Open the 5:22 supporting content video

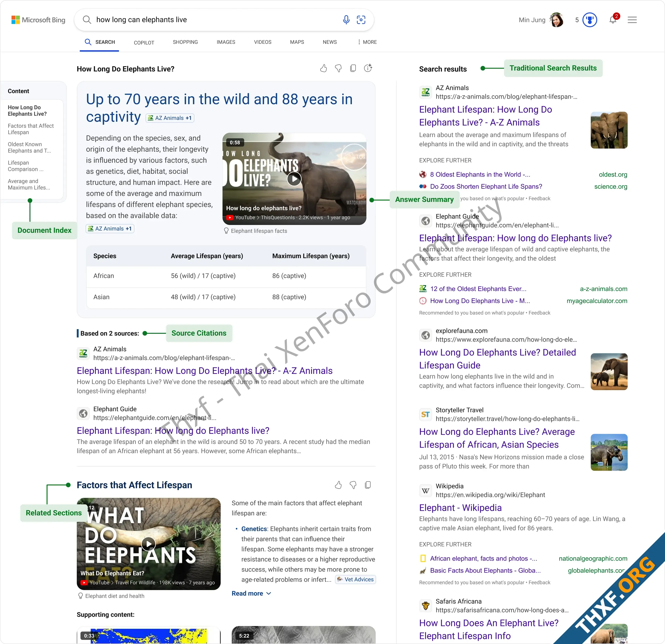(303, 635)
